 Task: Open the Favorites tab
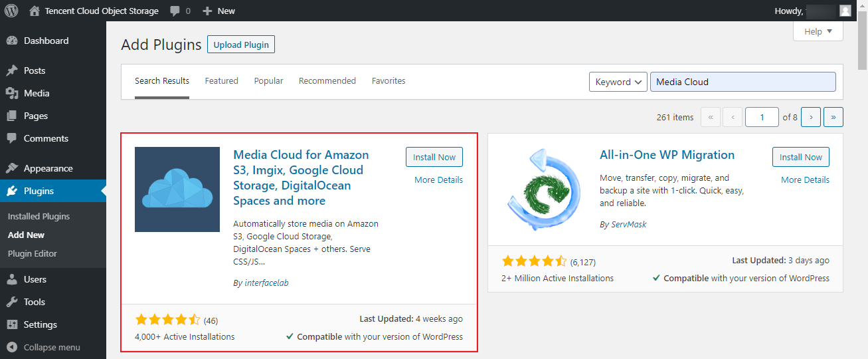389,81
